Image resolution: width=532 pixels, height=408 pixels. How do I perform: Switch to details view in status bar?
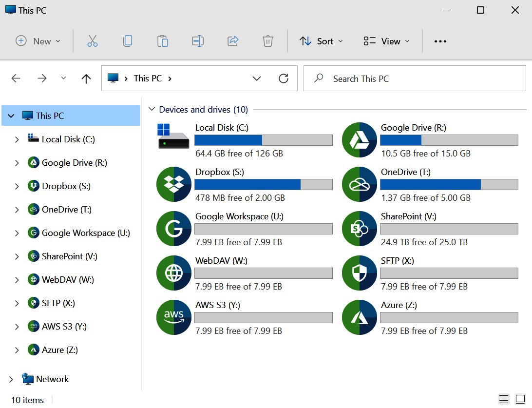504,399
